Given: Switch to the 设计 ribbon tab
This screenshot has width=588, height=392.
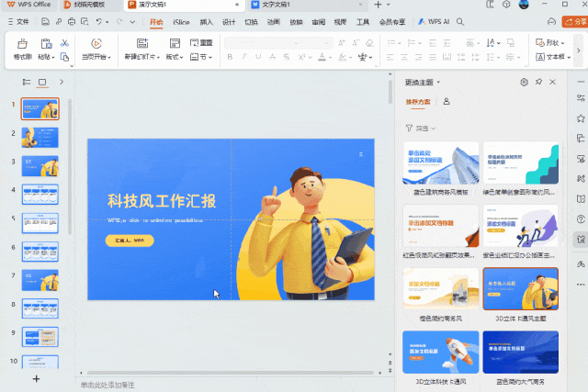Looking at the screenshot, I should pyautogui.click(x=229, y=22).
